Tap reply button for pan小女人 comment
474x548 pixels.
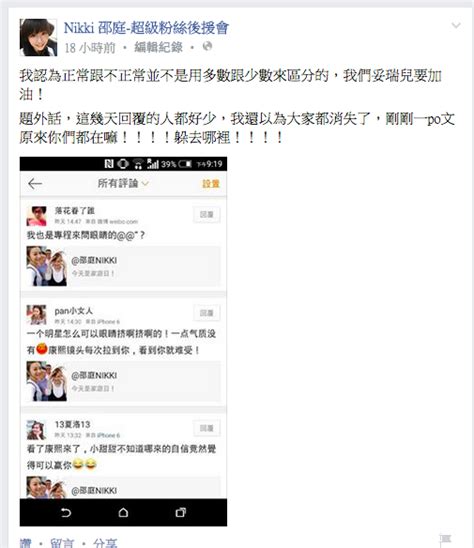(x=207, y=313)
